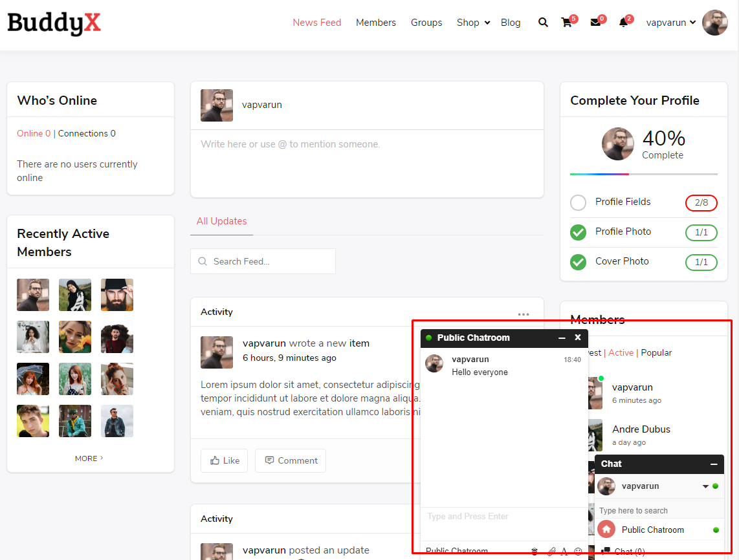Select the All Updates tab
Image resolution: width=739 pixels, height=560 pixels.
221,221
